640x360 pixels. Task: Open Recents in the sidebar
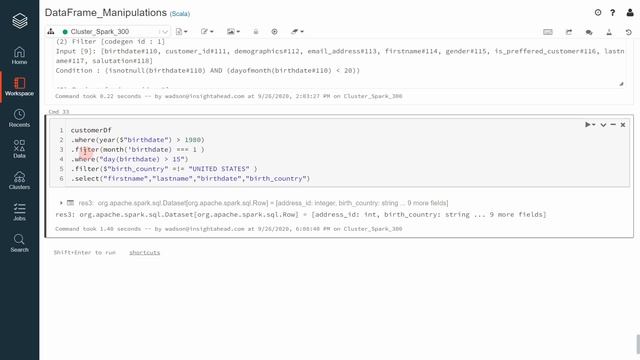tap(19, 118)
